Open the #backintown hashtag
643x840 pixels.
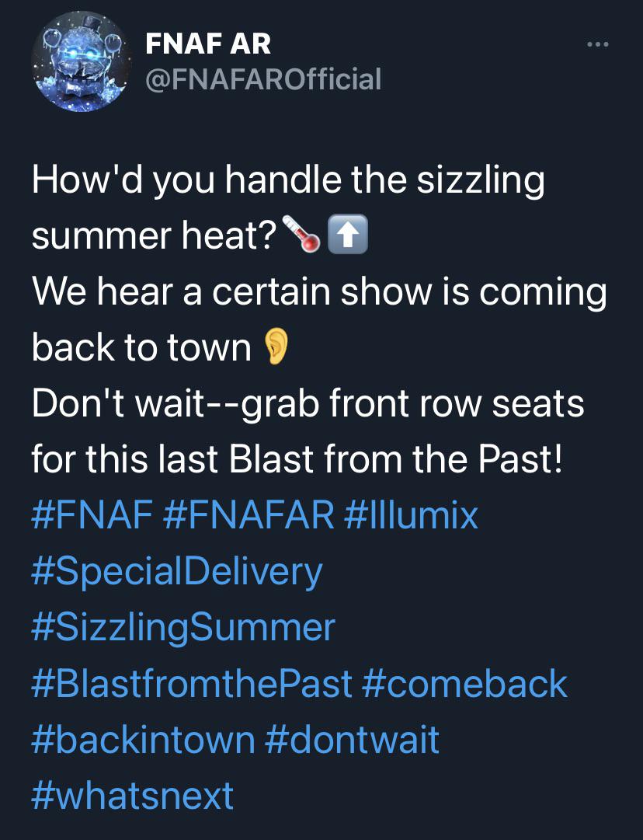pyautogui.click(x=143, y=740)
